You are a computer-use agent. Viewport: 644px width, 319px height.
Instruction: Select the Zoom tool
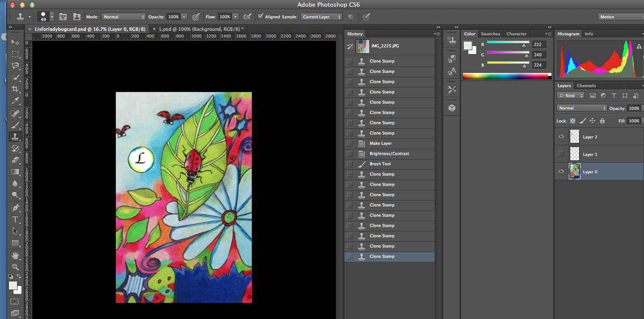(15, 267)
